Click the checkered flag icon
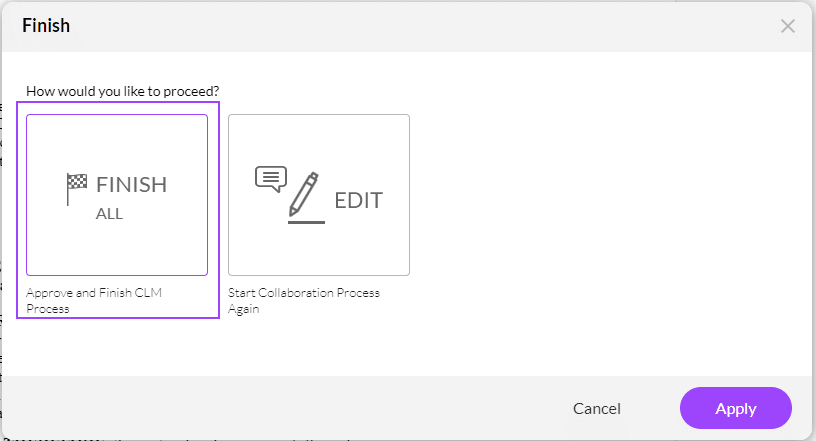The image size is (816, 441). pos(76,189)
